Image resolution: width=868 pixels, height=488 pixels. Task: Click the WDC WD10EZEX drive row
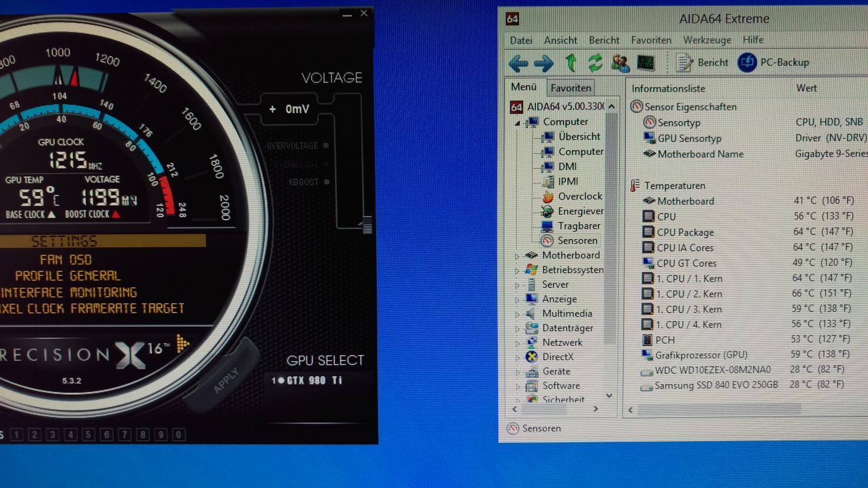[x=743, y=370]
